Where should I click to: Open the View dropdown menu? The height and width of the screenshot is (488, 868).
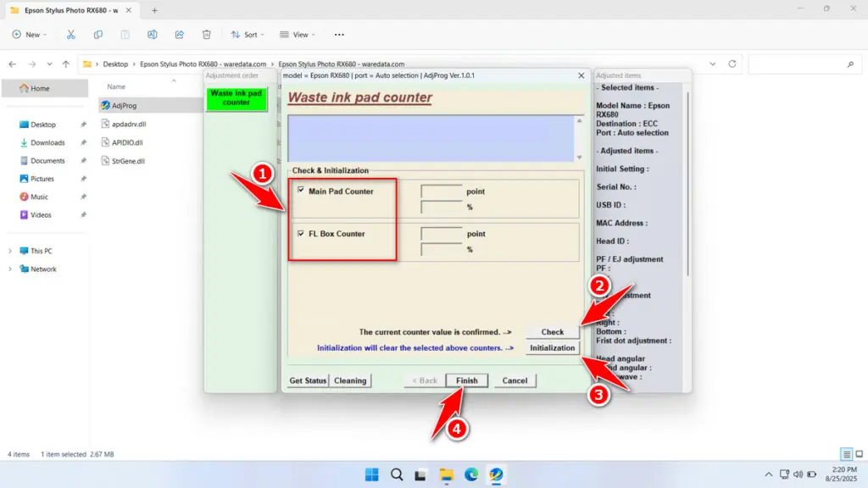click(298, 35)
